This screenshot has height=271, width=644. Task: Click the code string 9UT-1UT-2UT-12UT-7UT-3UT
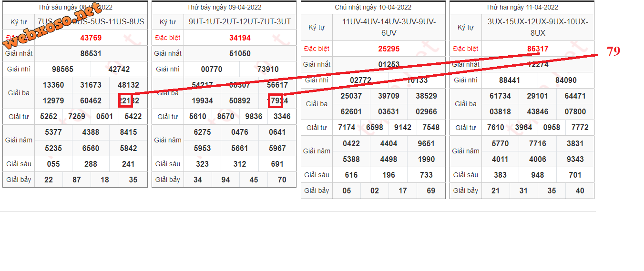240,22
